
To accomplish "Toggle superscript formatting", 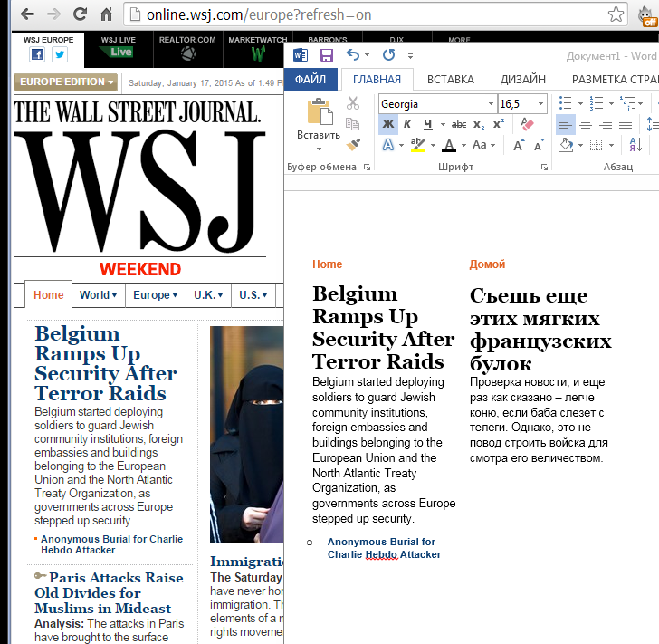I will [499, 124].
